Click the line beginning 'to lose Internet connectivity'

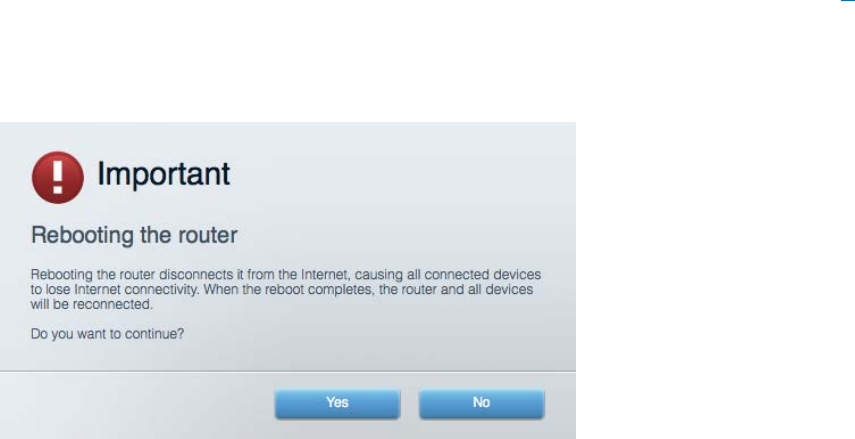tap(282, 290)
